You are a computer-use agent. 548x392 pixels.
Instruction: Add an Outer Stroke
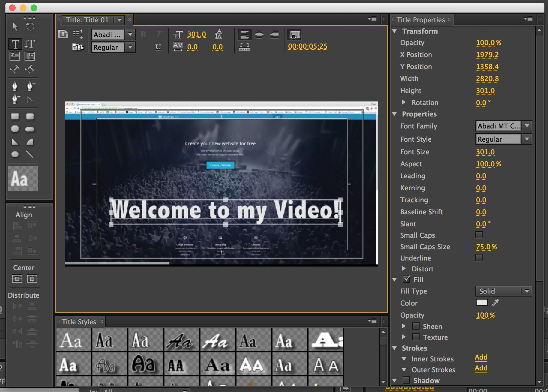(481, 368)
